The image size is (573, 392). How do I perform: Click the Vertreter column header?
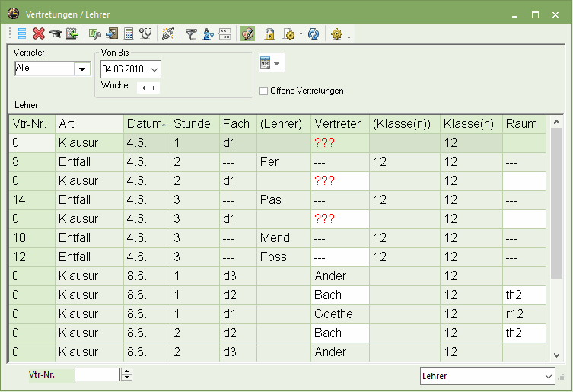[340, 123]
